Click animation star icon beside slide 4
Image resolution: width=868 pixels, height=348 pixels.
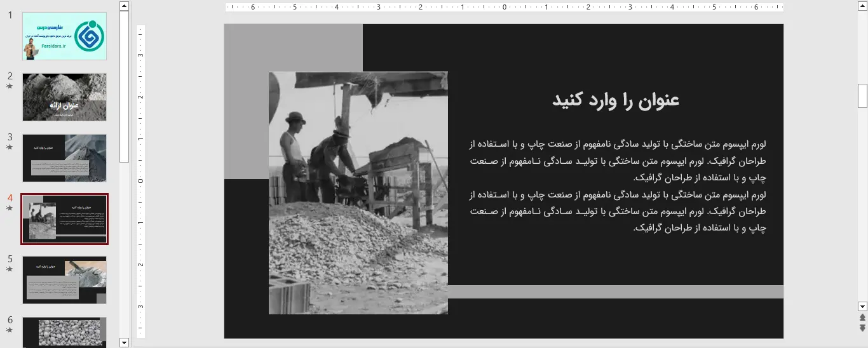[10, 208]
